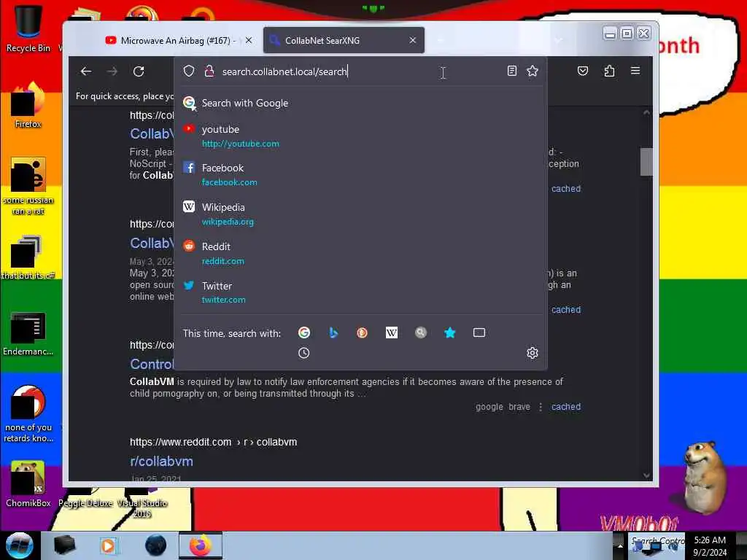Open the Windows Start button

click(19, 545)
